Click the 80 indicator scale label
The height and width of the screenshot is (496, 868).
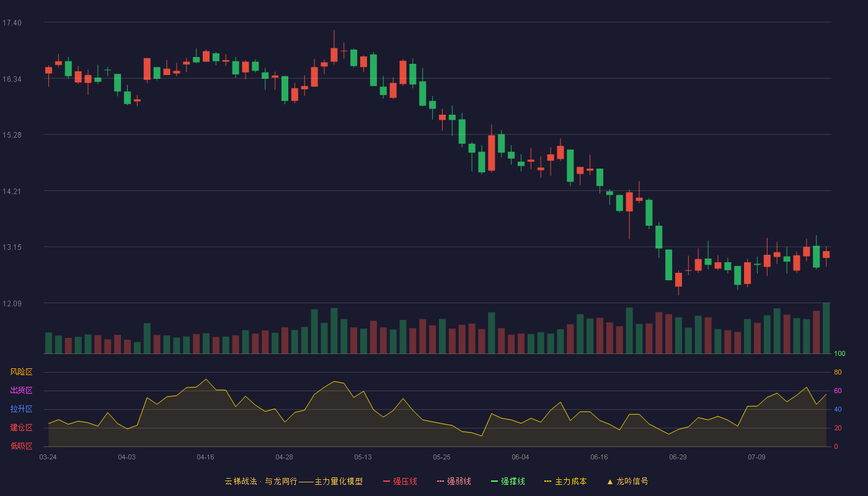(x=838, y=373)
